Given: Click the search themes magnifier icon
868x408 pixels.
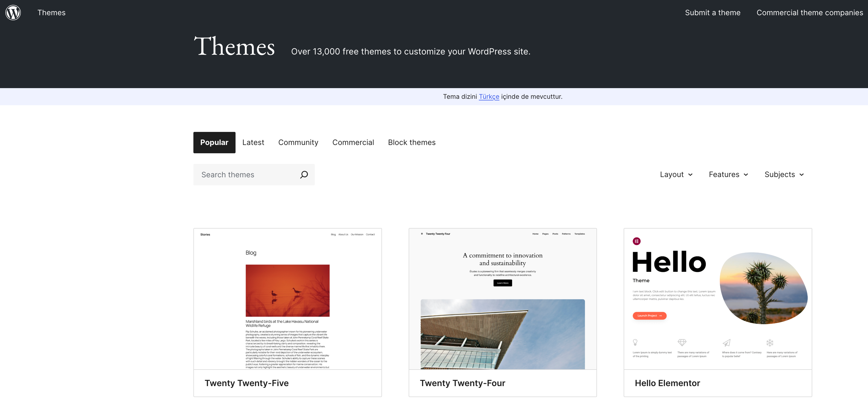Looking at the screenshot, I should tap(304, 175).
